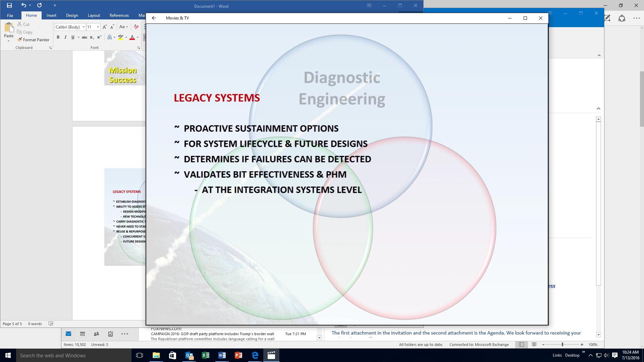This screenshot has height=362, width=644.
Task: Open the font size dropdown
Action: (x=98, y=27)
